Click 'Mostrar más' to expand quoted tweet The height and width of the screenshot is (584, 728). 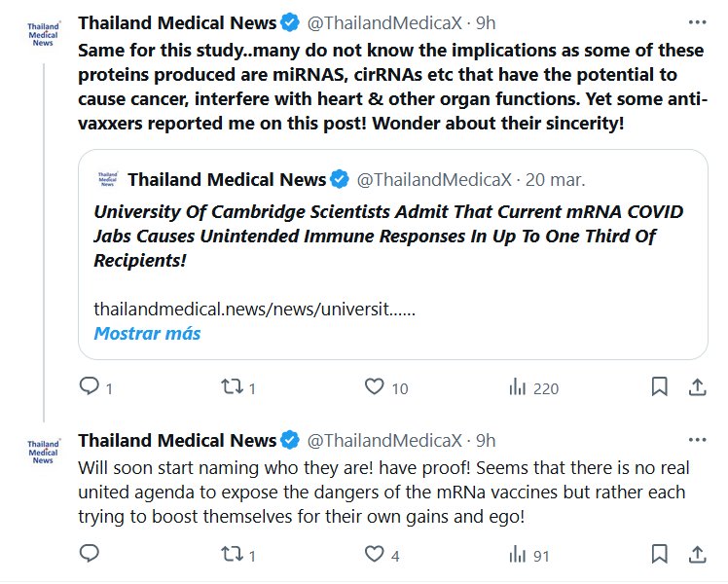click(x=147, y=333)
